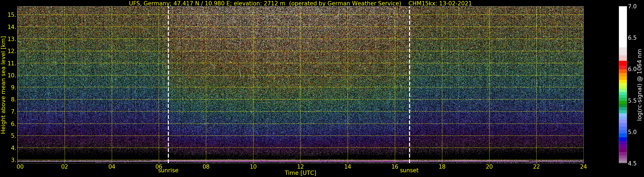Click the "14" time tick label
644x177 pixels.
click(x=347, y=167)
